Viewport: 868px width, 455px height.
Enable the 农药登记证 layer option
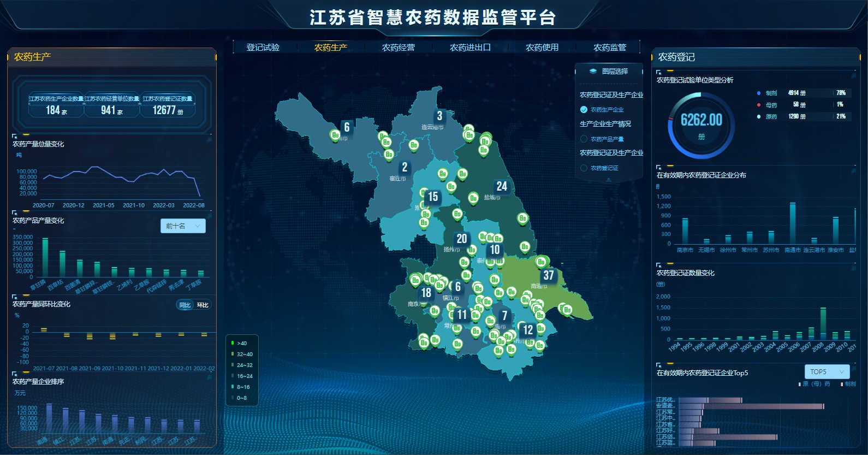[584, 168]
